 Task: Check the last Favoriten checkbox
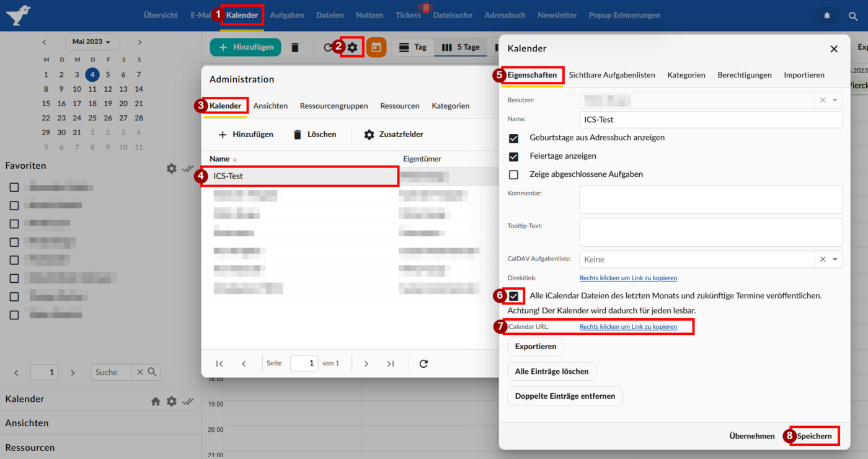pos(14,315)
